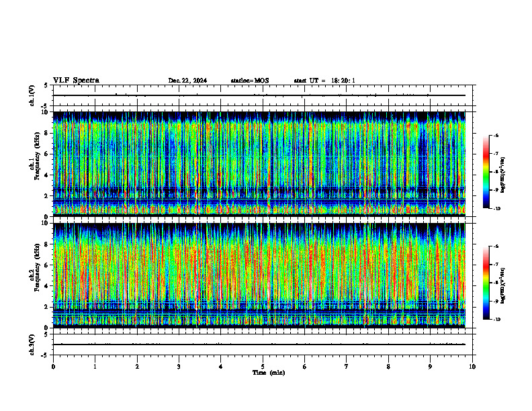The image size is (532, 411).
Task: Click the "start UT = 18:20: 1" label
Action: (324, 81)
